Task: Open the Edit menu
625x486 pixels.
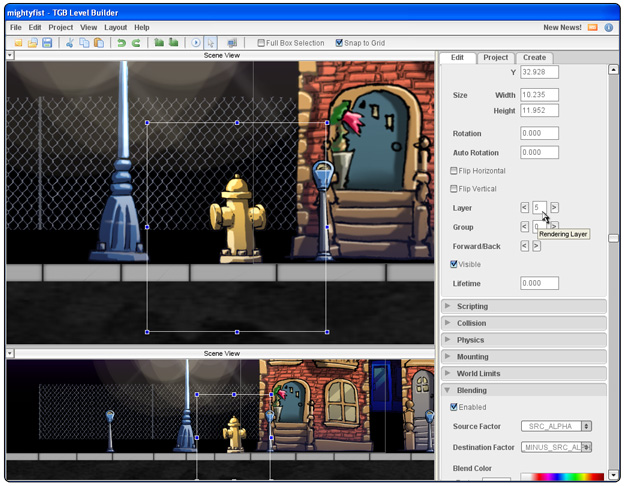Action: pyautogui.click(x=35, y=28)
